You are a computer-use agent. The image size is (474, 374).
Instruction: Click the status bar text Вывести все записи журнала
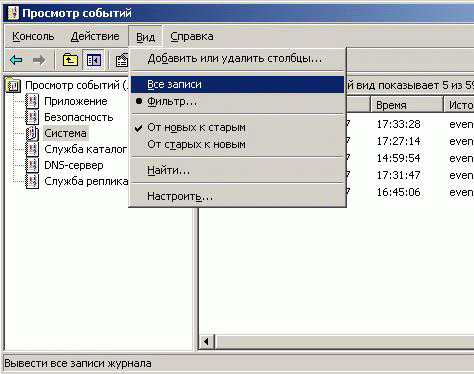(78, 363)
